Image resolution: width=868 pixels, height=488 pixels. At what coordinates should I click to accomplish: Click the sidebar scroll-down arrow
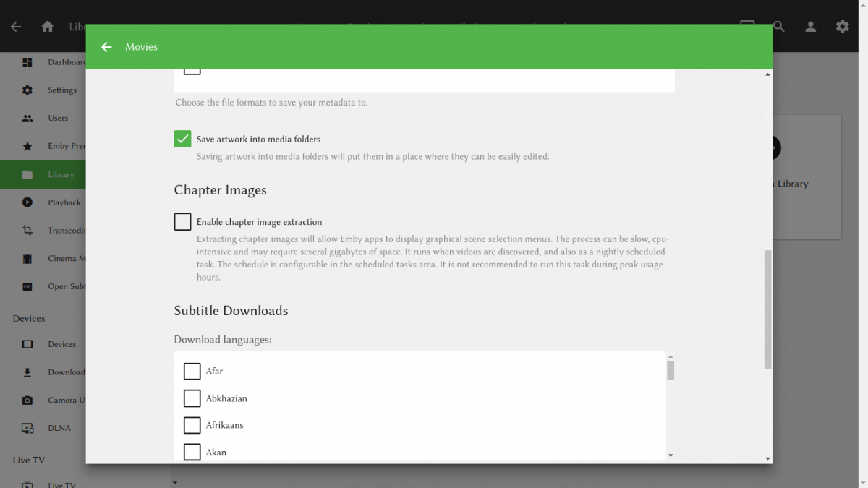coord(174,482)
